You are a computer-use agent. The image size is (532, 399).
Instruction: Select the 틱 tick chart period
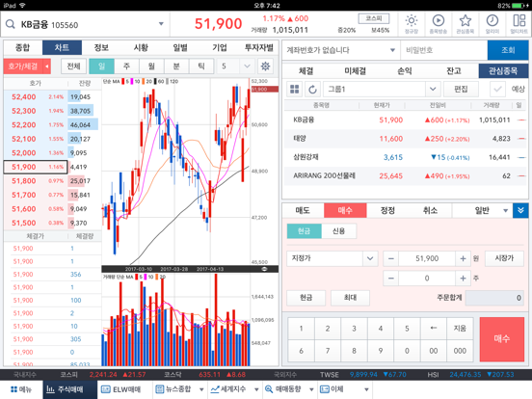(x=201, y=66)
